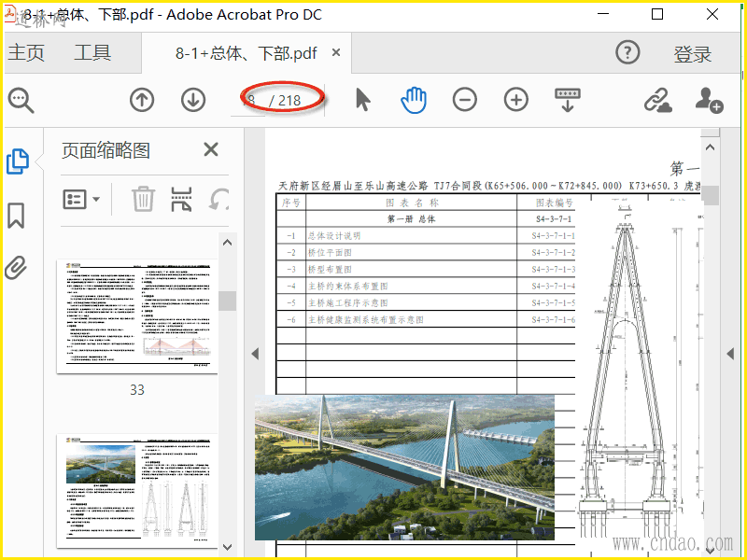The image size is (747, 560).
Task: Switch to the 主页 tab
Action: pyautogui.click(x=26, y=52)
